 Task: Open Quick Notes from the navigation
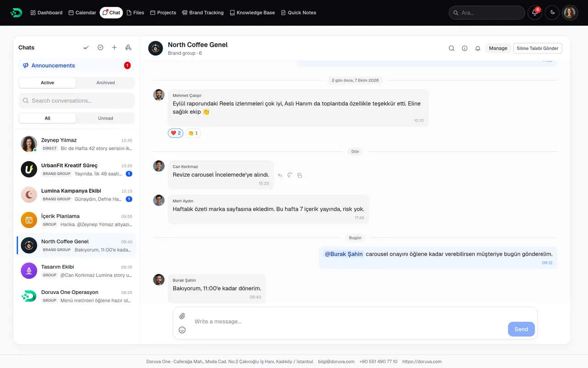(299, 12)
